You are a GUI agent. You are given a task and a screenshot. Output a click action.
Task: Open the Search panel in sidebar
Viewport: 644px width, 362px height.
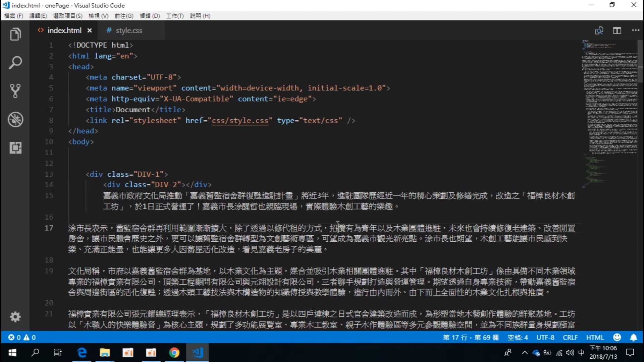pyautogui.click(x=15, y=63)
